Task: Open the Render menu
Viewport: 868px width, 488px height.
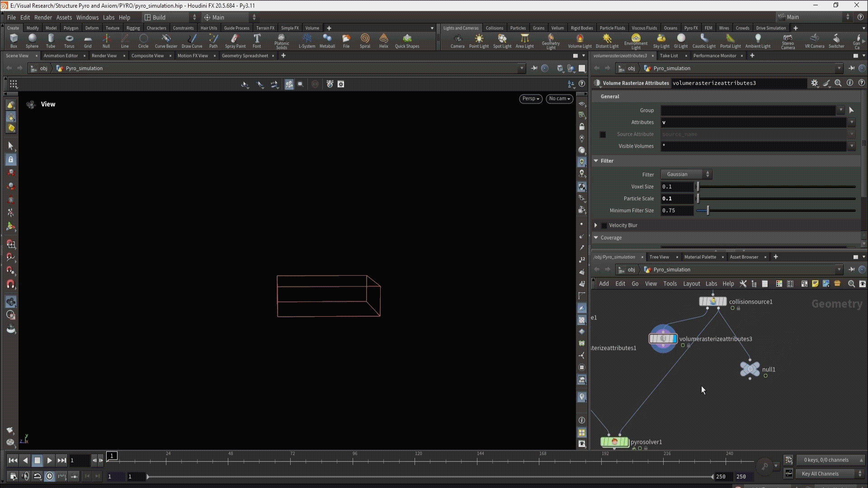Action: coord(43,17)
